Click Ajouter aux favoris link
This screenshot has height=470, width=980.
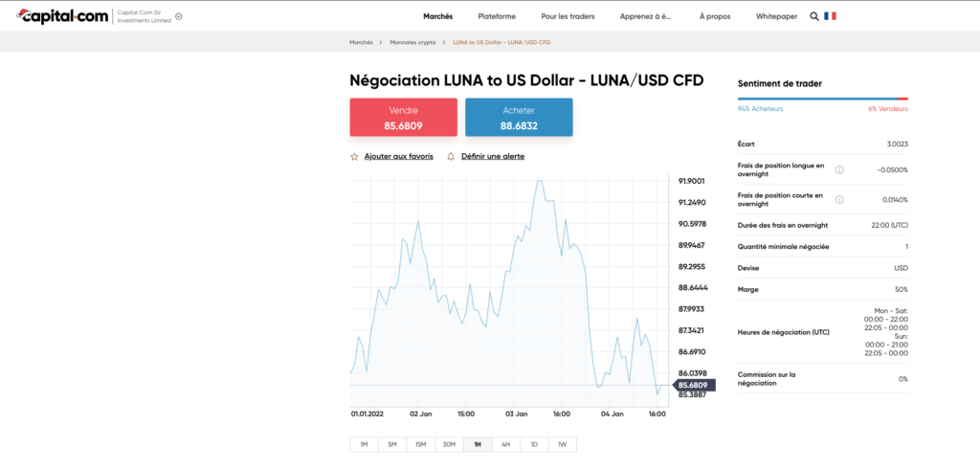[399, 157]
